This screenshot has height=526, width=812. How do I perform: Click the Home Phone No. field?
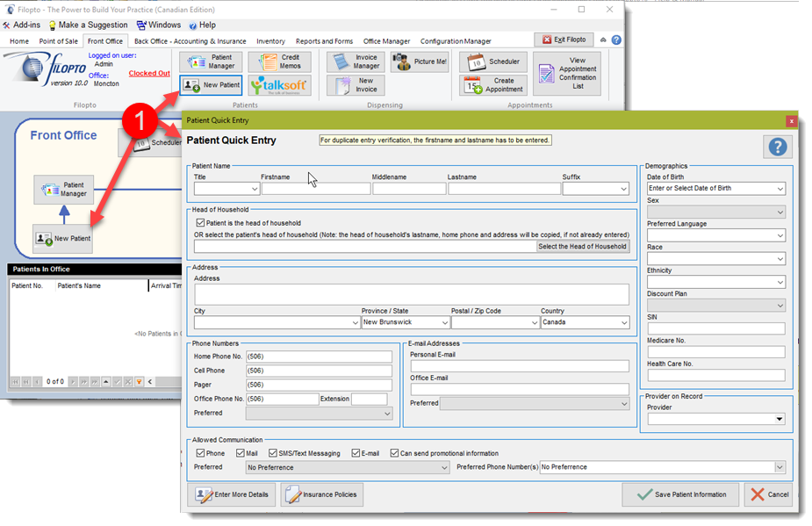tap(319, 357)
